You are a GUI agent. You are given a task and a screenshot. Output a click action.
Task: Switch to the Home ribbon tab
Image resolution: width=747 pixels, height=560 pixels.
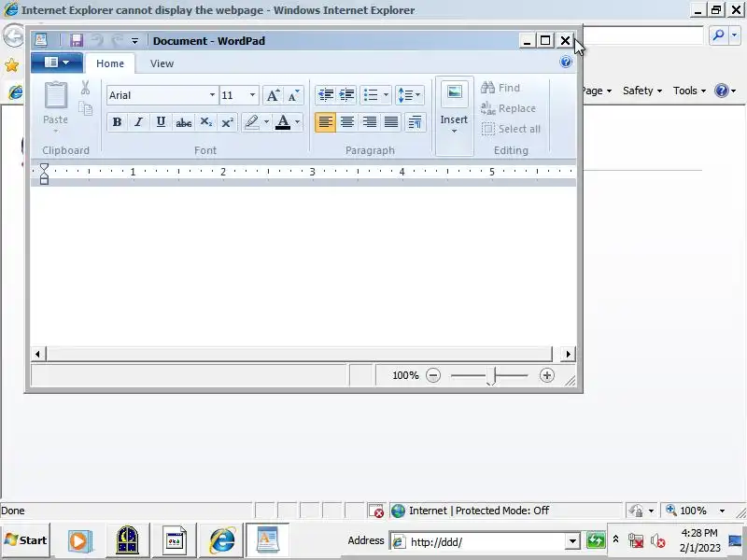[110, 63]
